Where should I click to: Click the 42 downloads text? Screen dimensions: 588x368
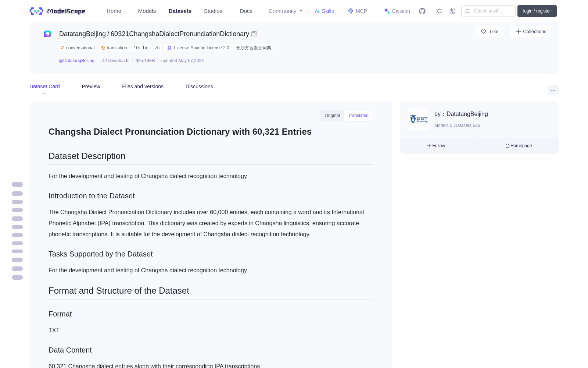pyautogui.click(x=116, y=61)
